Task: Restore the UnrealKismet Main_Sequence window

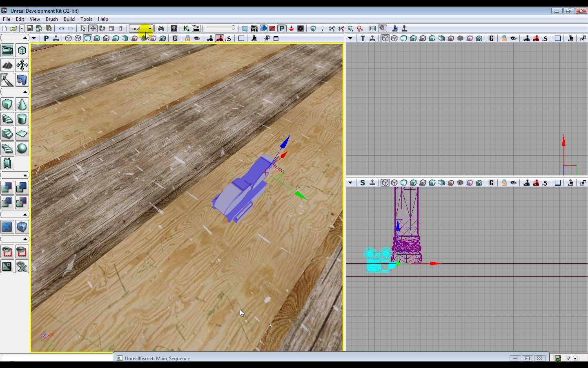Action: click(527, 359)
